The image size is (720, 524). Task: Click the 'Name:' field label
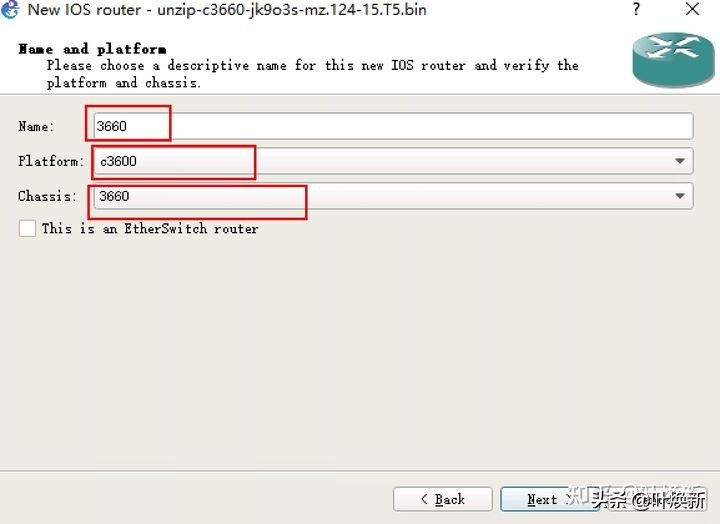click(36, 126)
